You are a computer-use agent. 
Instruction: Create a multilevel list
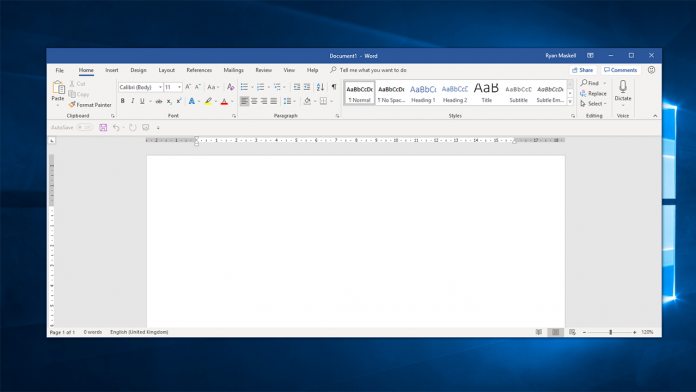277,87
